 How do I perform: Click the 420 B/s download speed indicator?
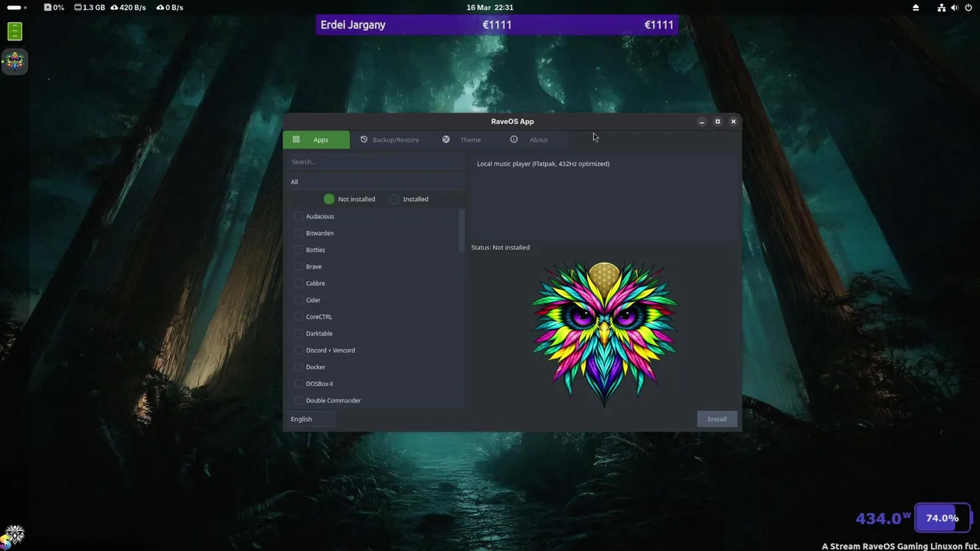click(x=128, y=8)
